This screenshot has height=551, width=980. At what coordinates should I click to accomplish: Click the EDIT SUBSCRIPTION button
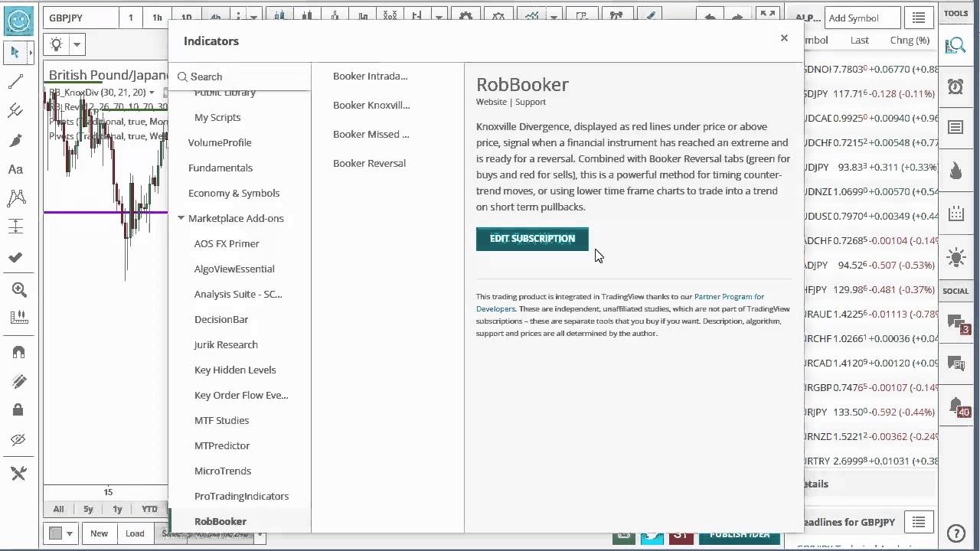[x=532, y=239]
